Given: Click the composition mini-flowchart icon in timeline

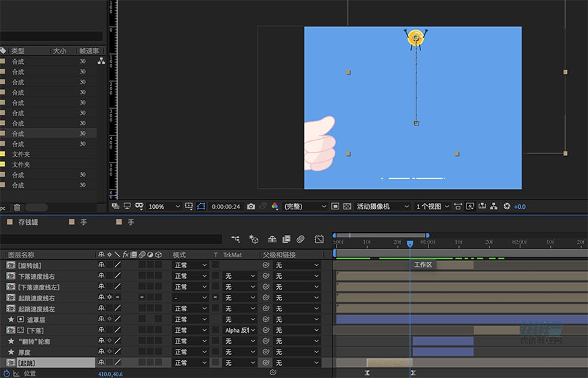Looking at the screenshot, I should 235,239.
